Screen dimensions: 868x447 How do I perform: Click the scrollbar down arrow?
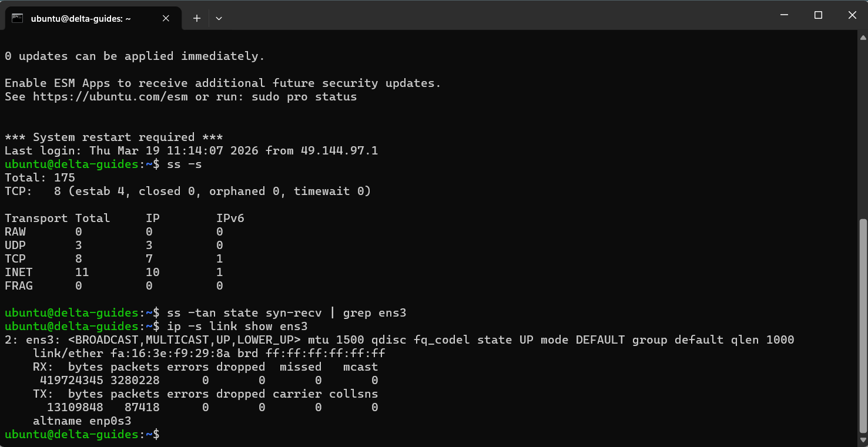(863, 441)
